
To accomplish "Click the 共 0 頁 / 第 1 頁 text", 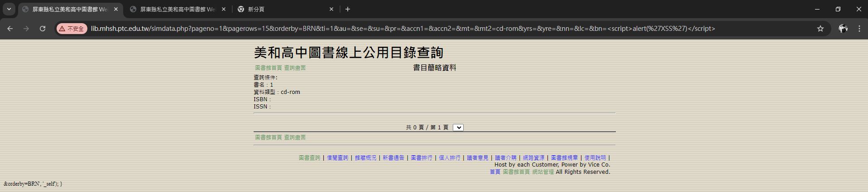I will pyautogui.click(x=427, y=128).
